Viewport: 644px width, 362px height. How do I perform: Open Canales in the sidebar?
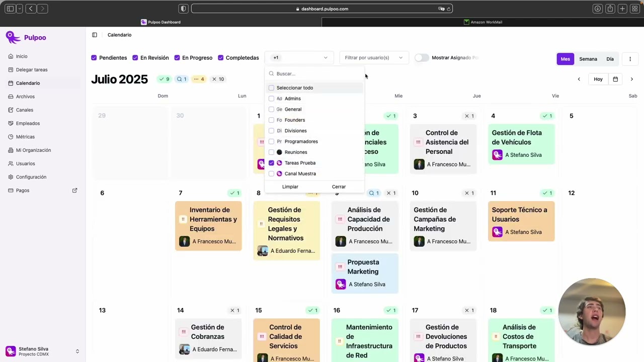24,110
